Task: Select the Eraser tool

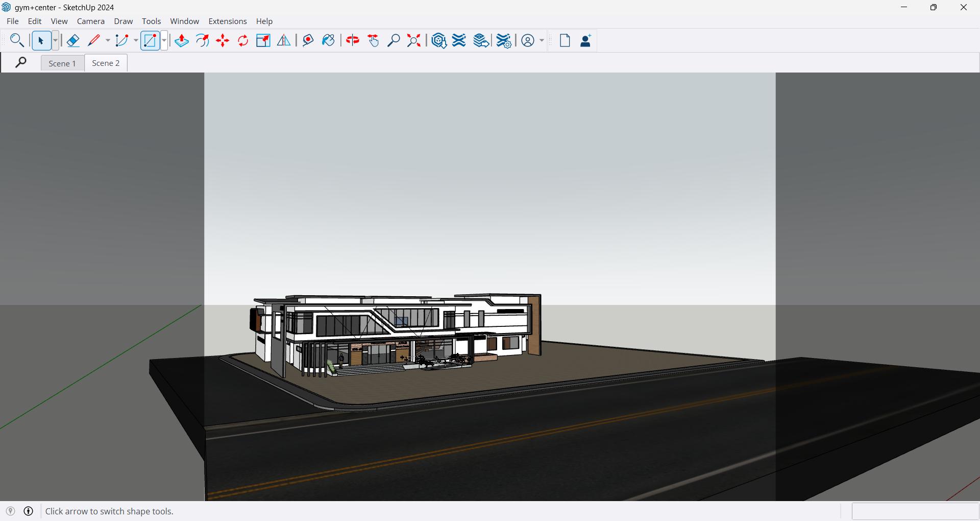Action: 73,41
